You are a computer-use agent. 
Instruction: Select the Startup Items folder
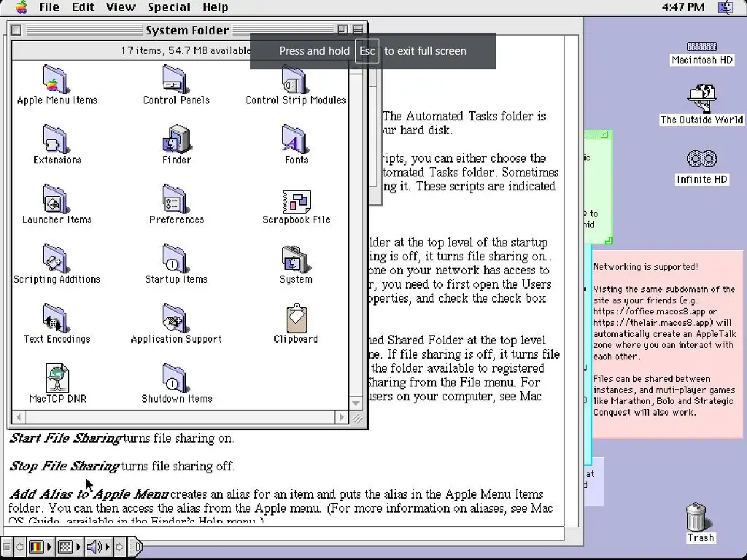pyautogui.click(x=175, y=259)
